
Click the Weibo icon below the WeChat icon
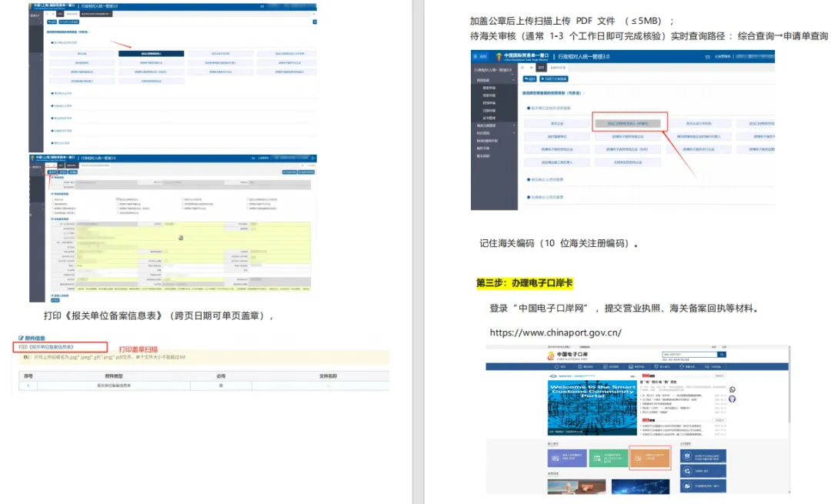[733, 399]
